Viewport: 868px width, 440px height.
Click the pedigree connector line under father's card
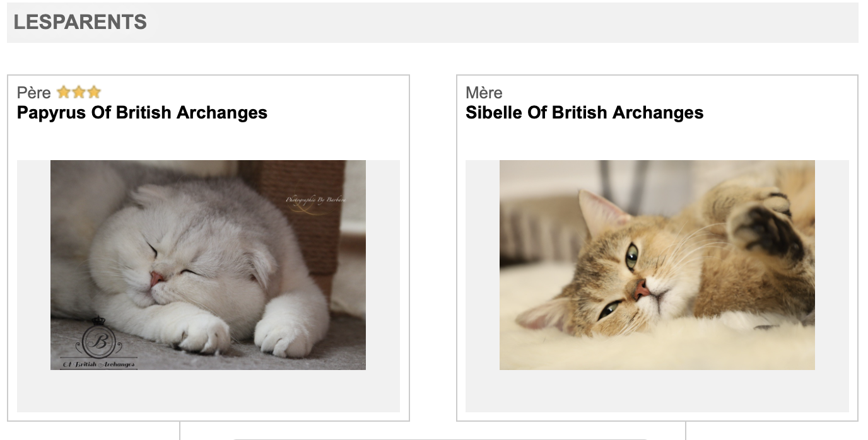click(180, 431)
